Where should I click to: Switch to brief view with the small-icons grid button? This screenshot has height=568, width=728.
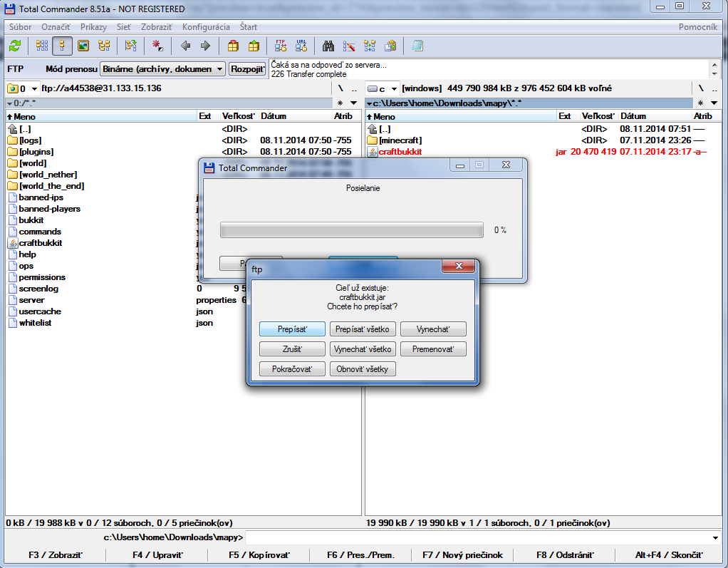[x=42, y=46]
